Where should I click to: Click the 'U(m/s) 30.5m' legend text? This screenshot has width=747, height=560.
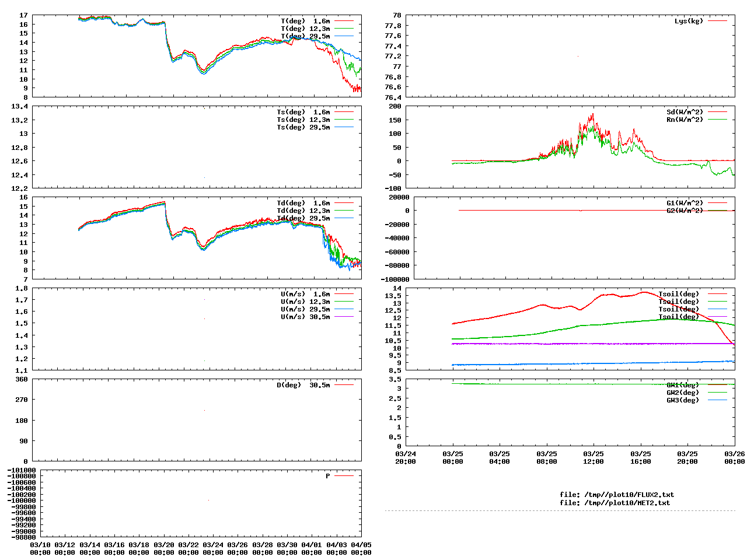305,317
